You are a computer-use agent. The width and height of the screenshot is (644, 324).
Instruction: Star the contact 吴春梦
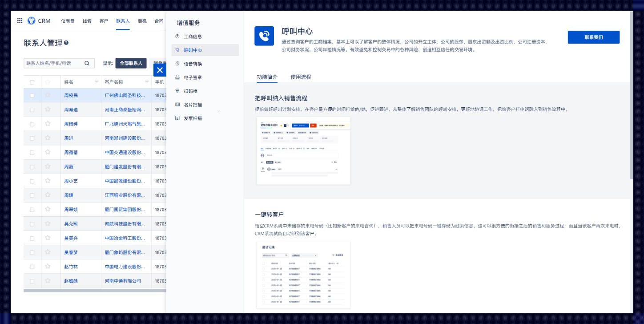(48, 252)
